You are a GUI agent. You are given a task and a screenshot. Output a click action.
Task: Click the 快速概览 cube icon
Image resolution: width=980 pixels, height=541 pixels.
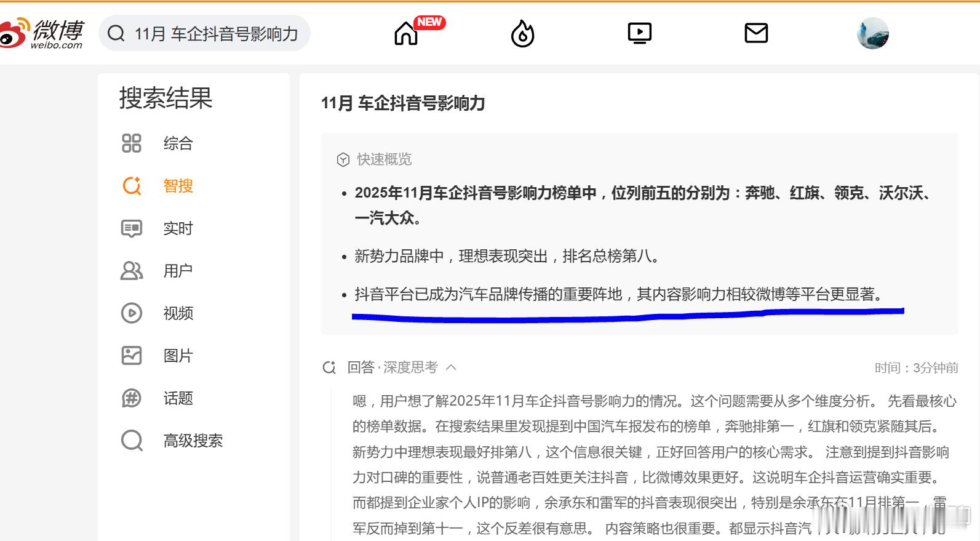343,160
